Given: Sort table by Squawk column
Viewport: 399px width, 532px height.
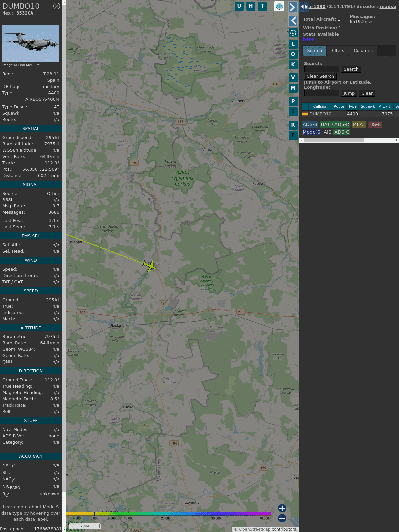Looking at the screenshot, I should pyautogui.click(x=368, y=106).
